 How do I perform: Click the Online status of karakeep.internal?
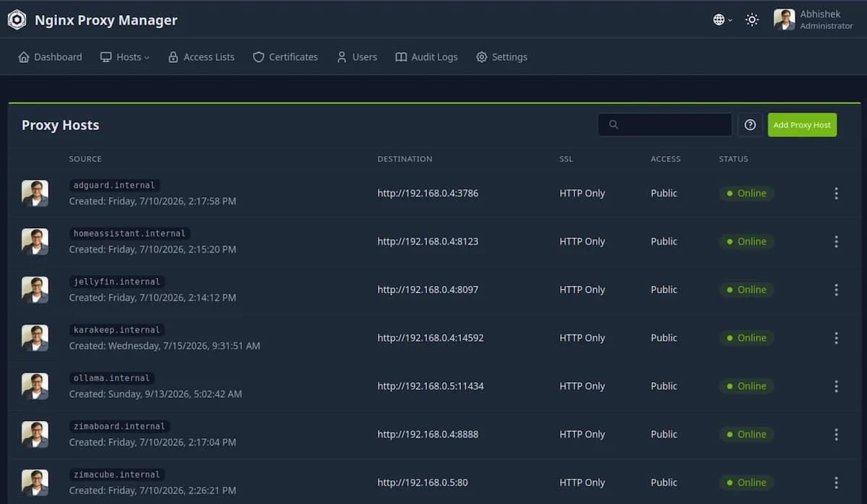tap(746, 338)
